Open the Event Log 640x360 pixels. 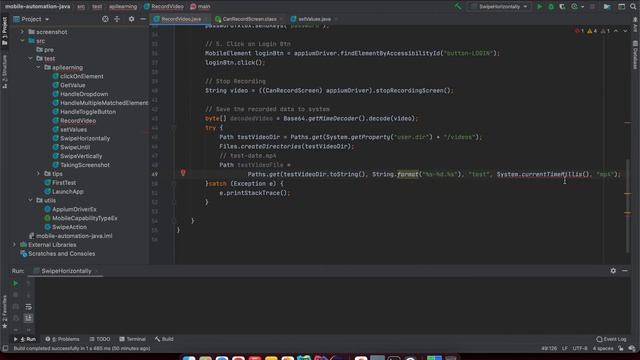[611, 339]
